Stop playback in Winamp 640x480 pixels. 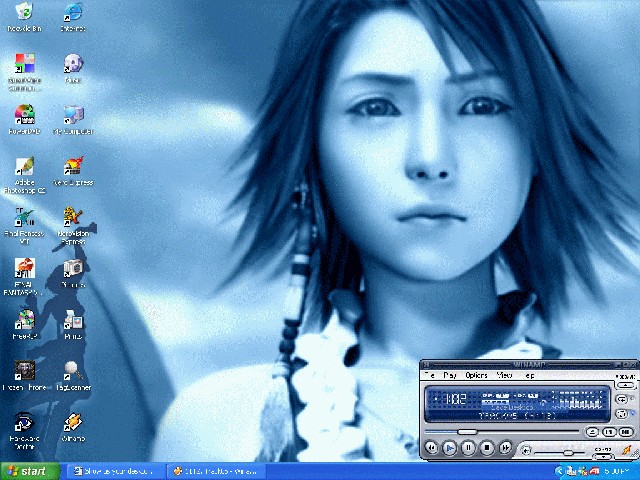click(487, 448)
